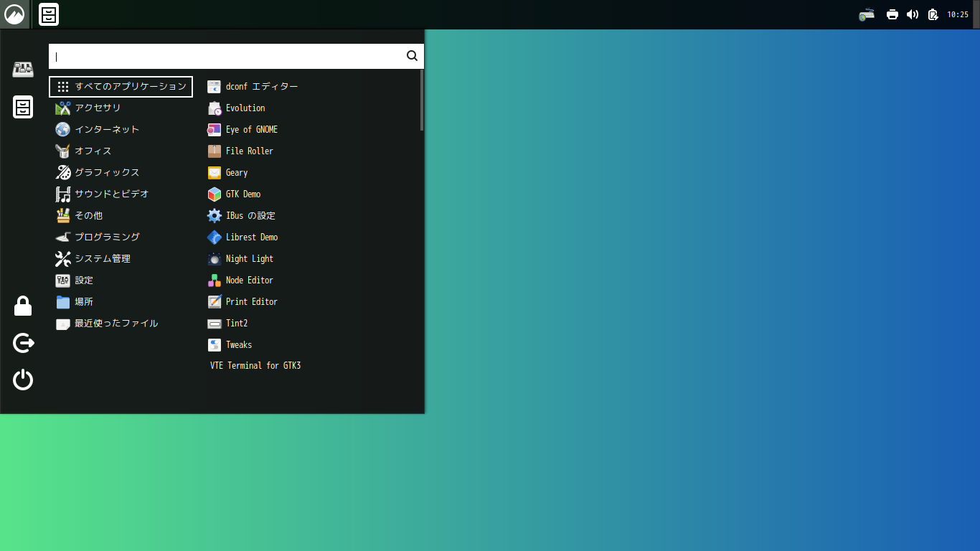
Task: Close the menu via the mountain logo button
Action: tap(14, 14)
